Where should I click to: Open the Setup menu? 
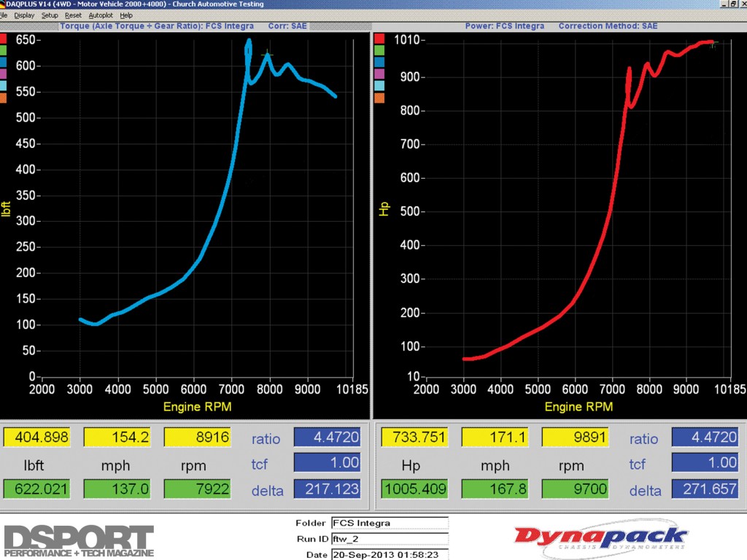coord(50,15)
